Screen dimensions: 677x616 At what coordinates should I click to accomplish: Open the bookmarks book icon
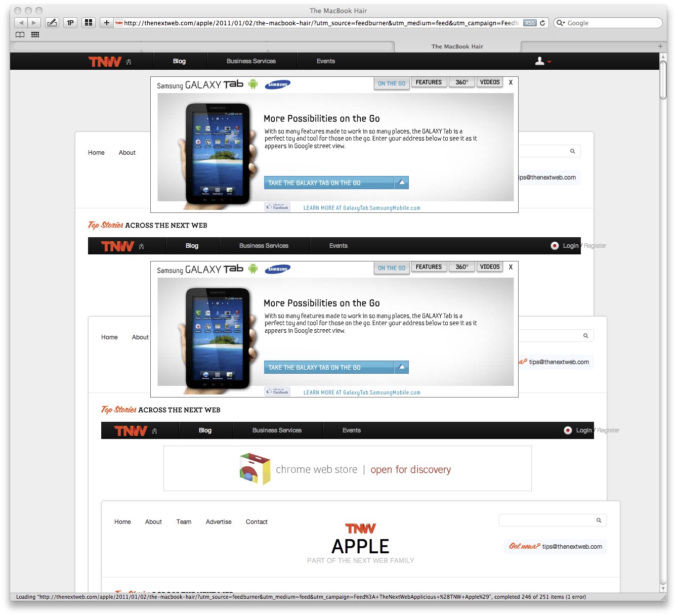point(20,35)
